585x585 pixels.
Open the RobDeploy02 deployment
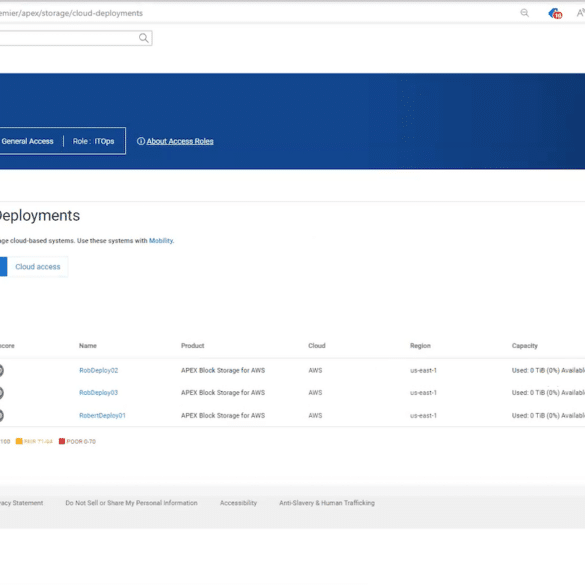pyautogui.click(x=98, y=370)
